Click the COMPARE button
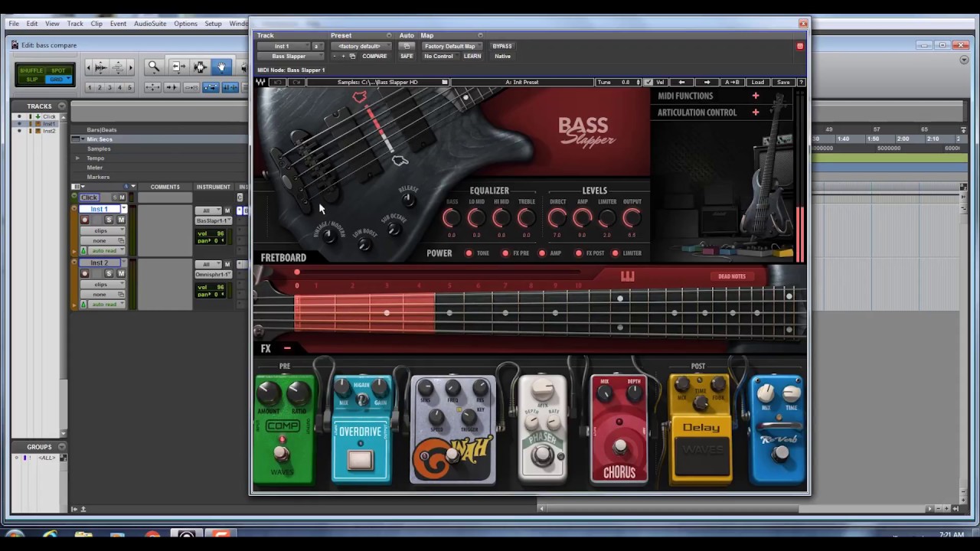Viewport: 980px width, 551px height. pyautogui.click(x=374, y=56)
